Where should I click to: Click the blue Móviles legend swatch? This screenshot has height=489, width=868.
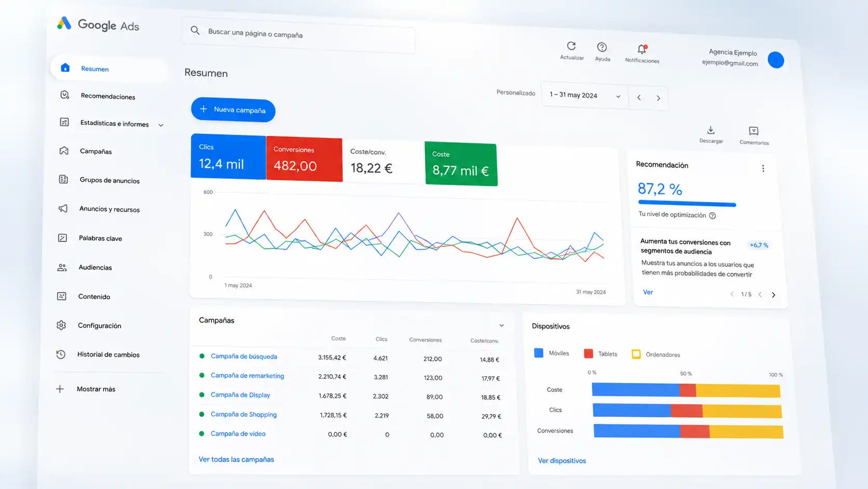539,353
